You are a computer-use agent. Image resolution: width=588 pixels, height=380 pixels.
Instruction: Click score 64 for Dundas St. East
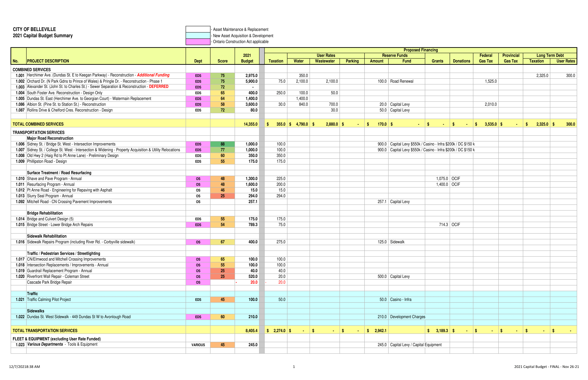223,99
